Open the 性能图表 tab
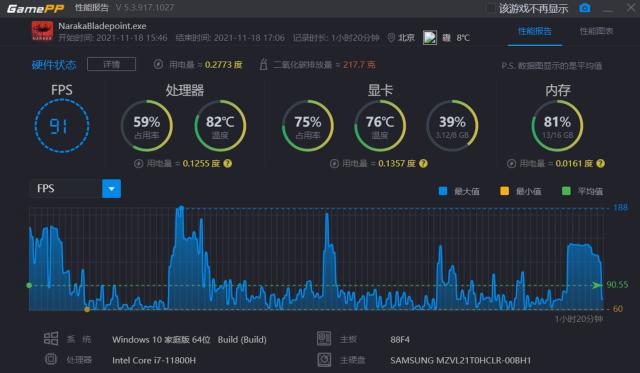The image size is (640, 373). (596, 31)
